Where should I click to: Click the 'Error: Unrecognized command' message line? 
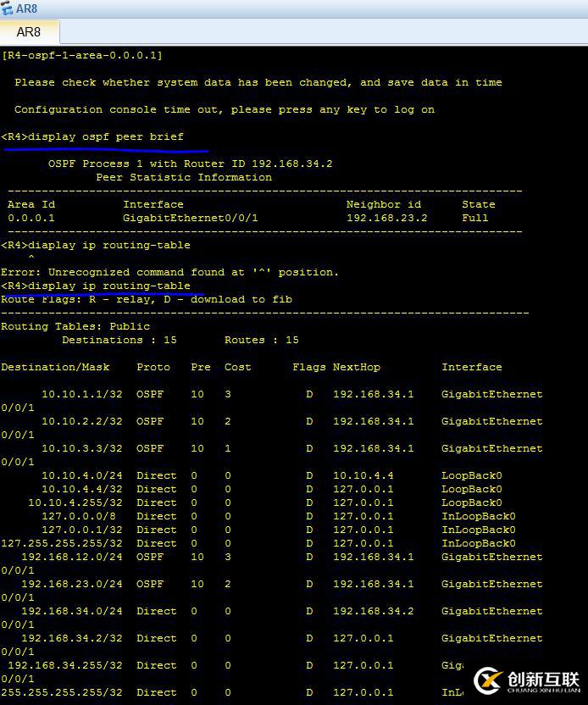(x=169, y=273)
